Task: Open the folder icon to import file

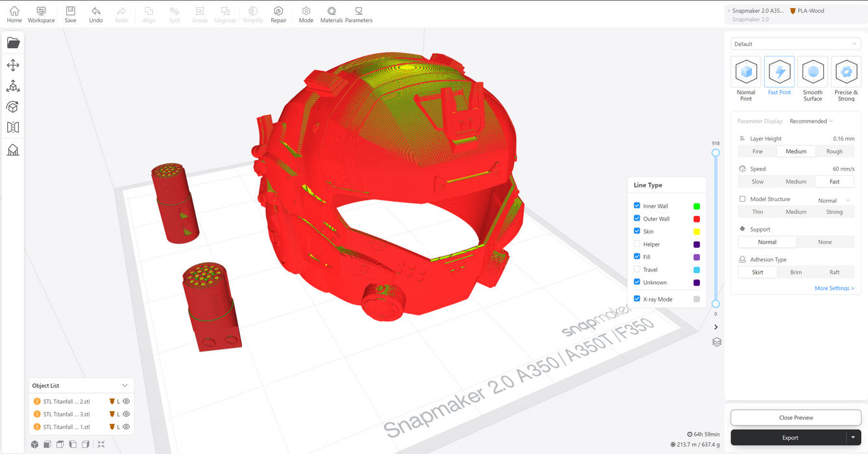Action: coord(13,43)
